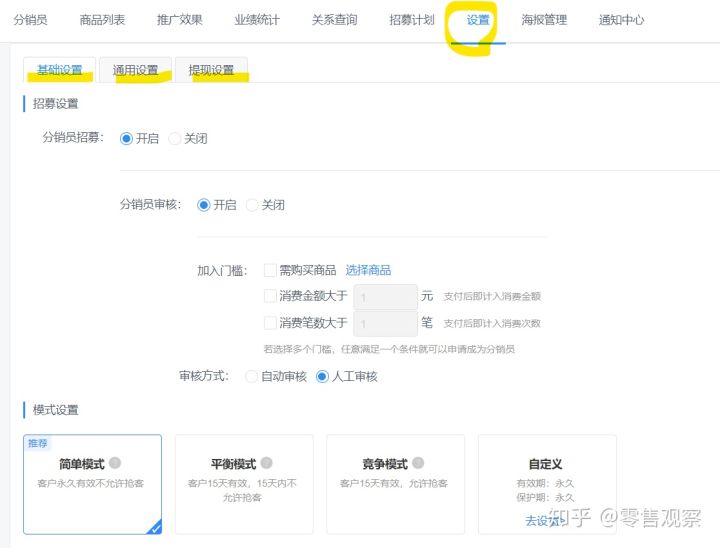Click 去设置 link in 自定义 card
Screen dimensions: 720x548
point(544,521)
